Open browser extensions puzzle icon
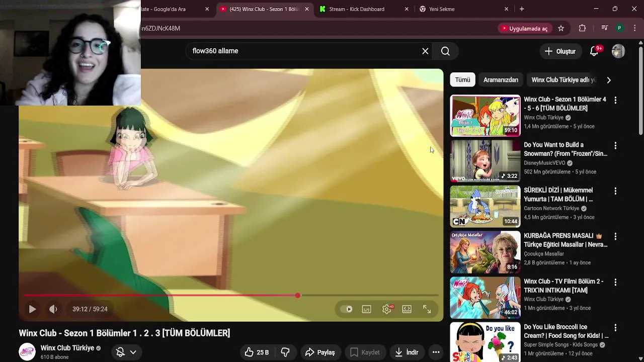Screen dimensions: 644x362 [x=583, y=28]
